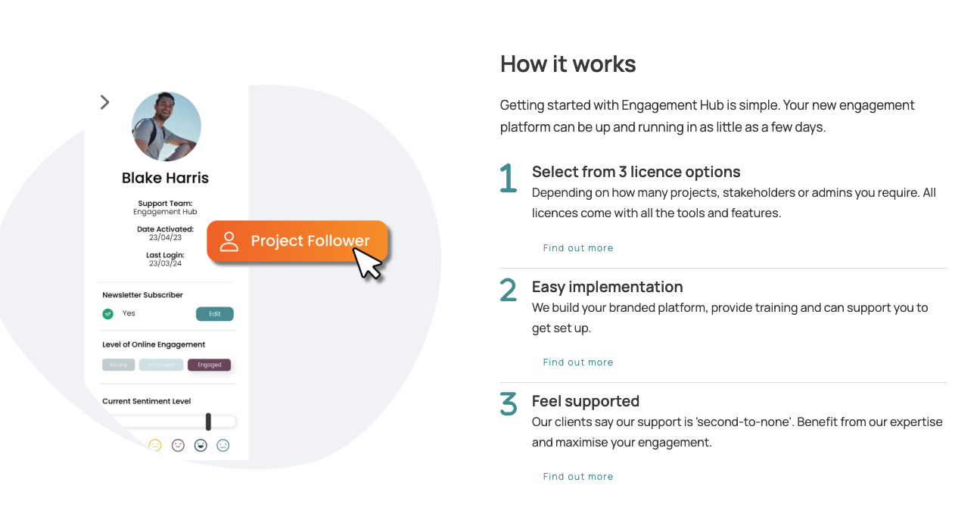Image resolution: width=980 pixels, height=529 pixels.
Task: Expand the panel with the chevron arrow
Action: tap(104, 102)
